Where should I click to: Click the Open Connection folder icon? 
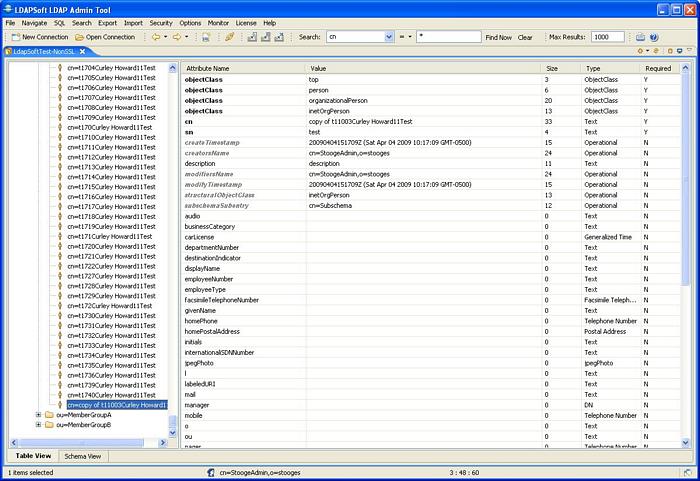pos(78,37)
